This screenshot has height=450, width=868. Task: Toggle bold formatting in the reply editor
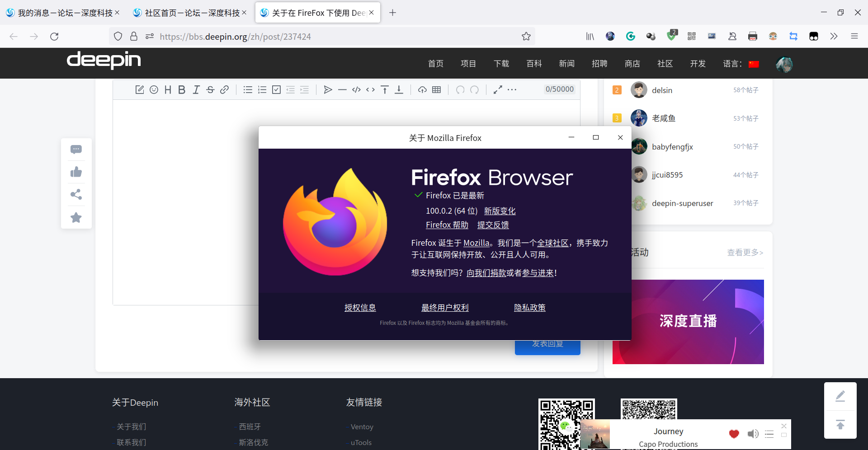[181, 89]
